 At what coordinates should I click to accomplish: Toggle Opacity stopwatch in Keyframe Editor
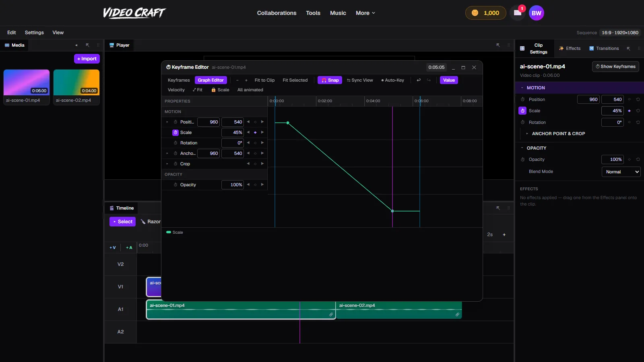(175, 185)
